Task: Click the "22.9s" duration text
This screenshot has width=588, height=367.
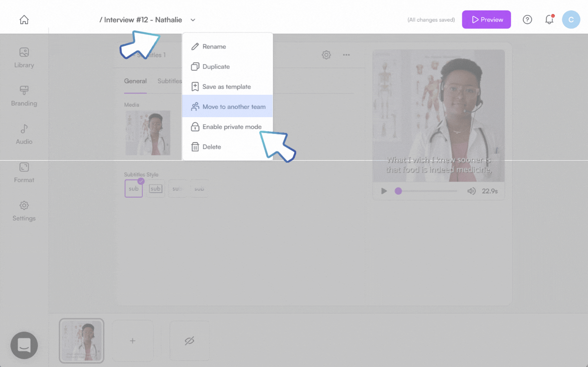Action: tap(490, 191)
